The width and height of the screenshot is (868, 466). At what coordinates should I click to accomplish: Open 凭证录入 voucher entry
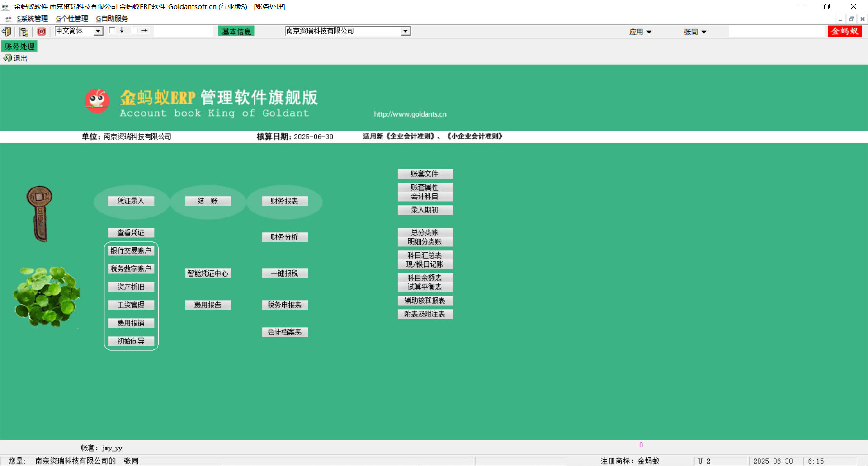(131, 201)
